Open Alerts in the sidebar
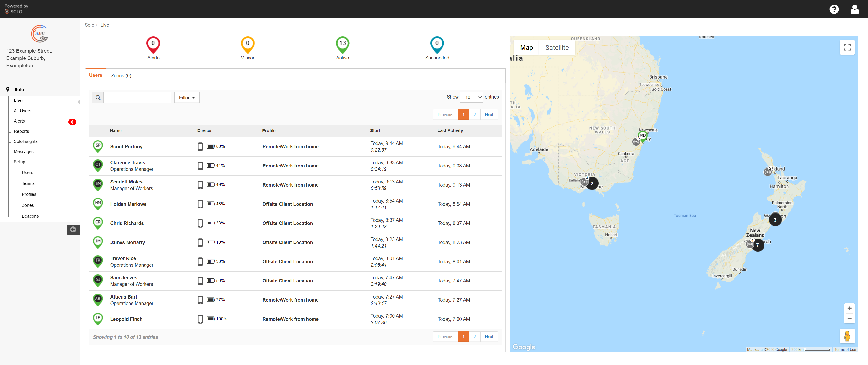Viewport: 868px width, 365px height. point(19,121)
